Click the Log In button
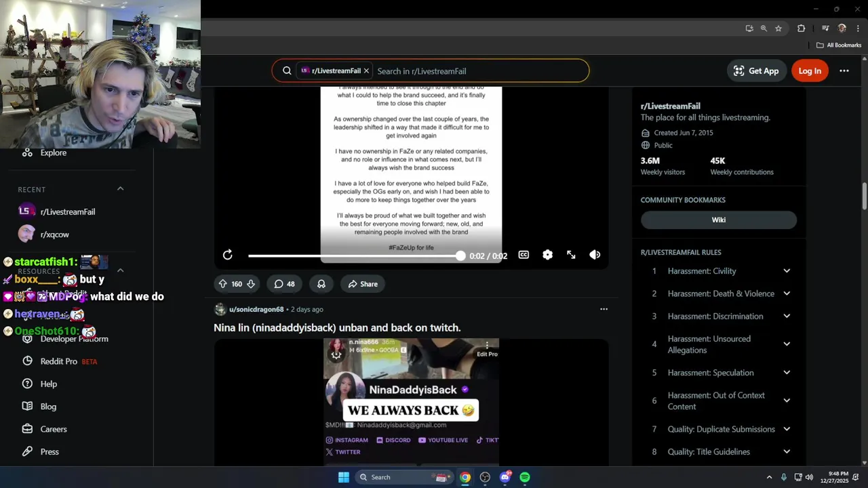This screenshot has height=488, width=868. point(810,70)
